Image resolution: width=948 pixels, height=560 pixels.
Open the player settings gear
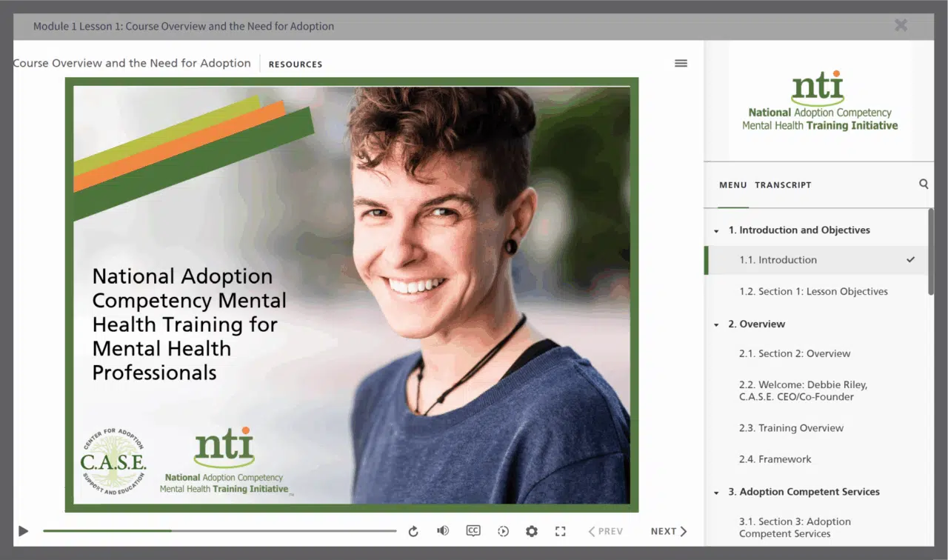pyautogui.click(x=531, y=531)
